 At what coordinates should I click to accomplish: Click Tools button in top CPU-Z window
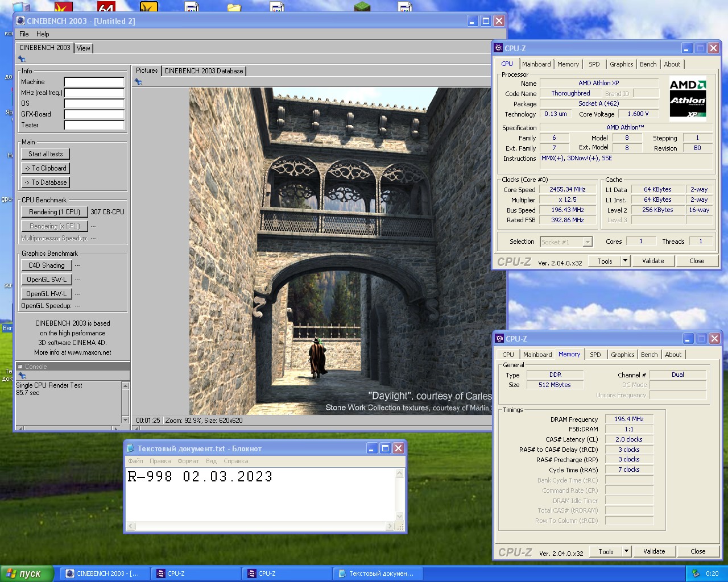pos(605,261)
